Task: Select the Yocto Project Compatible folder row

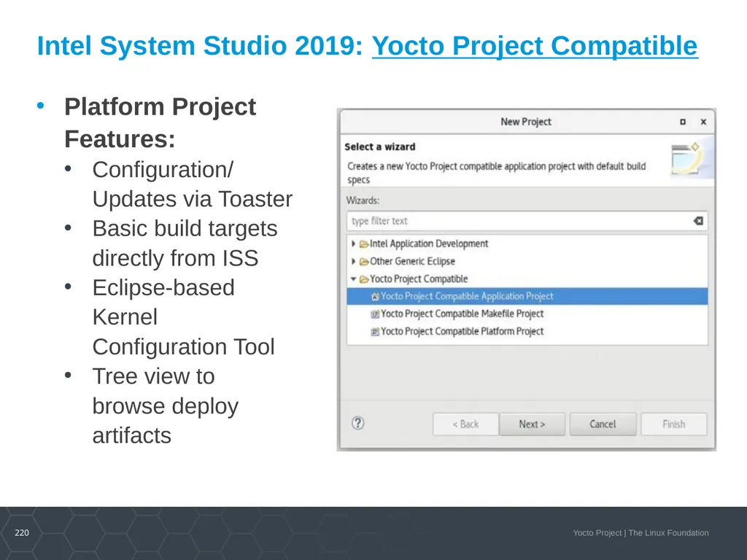Action: pos(527,279)
